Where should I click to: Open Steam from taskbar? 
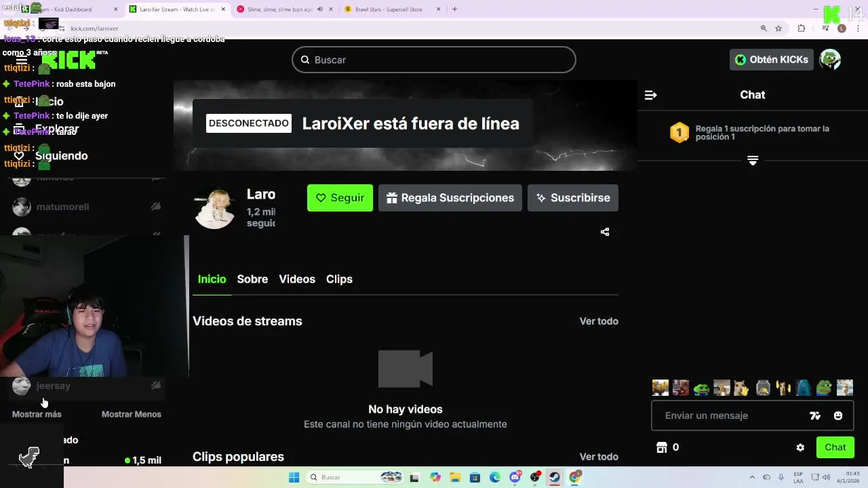coord(555,477)
